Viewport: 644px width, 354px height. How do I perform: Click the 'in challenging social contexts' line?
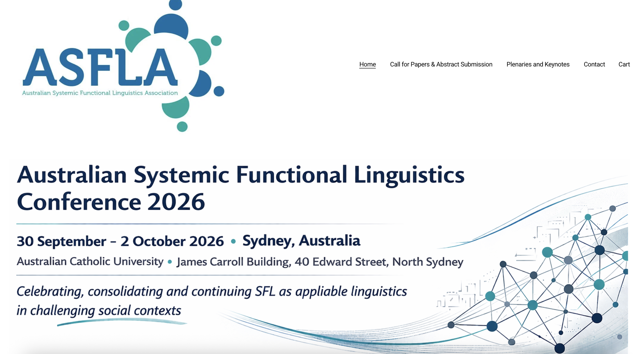pyautogui.click(x=99, y=311)
